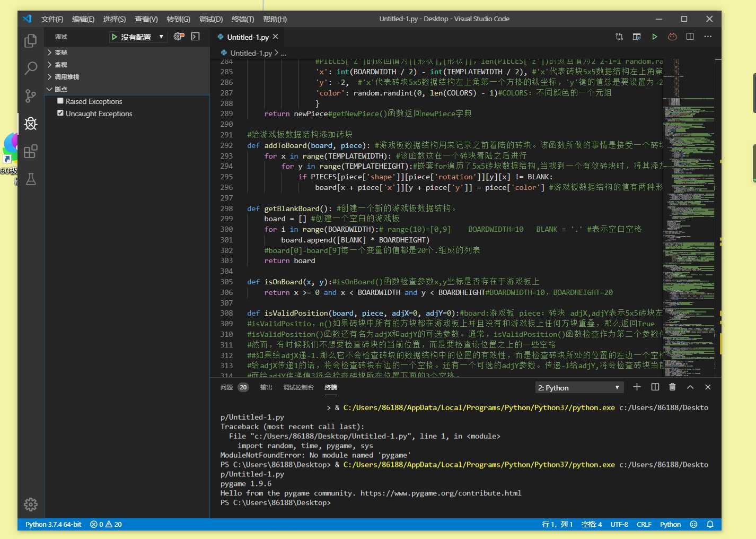The height and width of the screenshot is (539, 756).
Task: Open the 调试(D) menu
Action: [x=211, y=19]
